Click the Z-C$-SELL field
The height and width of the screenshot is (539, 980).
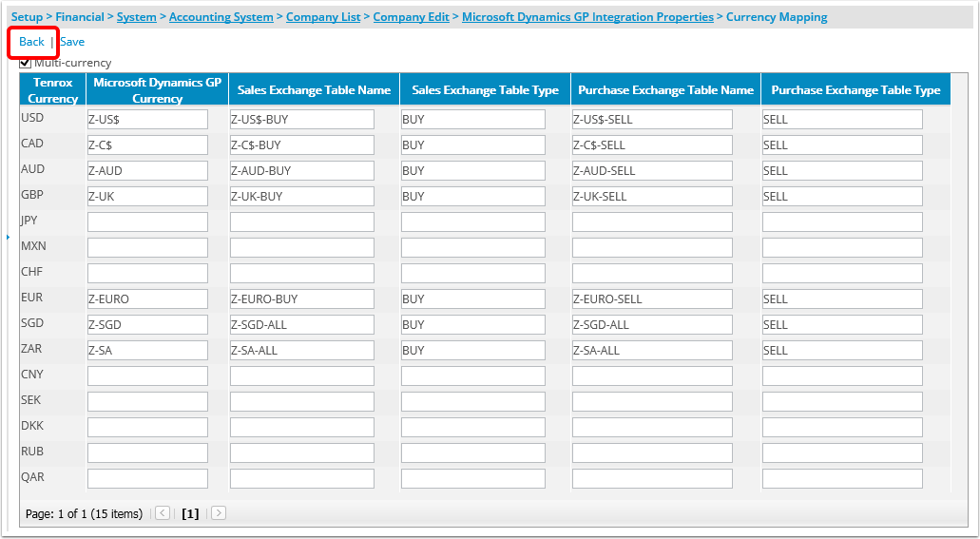click(x=652, y=145)
